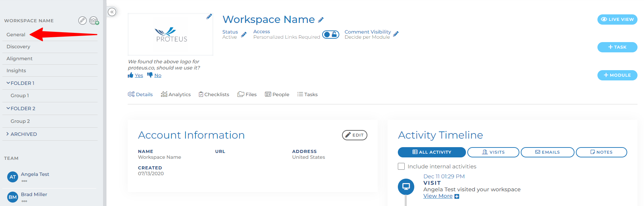Filter timeline by Visits
Viewport: 644px width, 206px height.
click(x=493, y=152)
